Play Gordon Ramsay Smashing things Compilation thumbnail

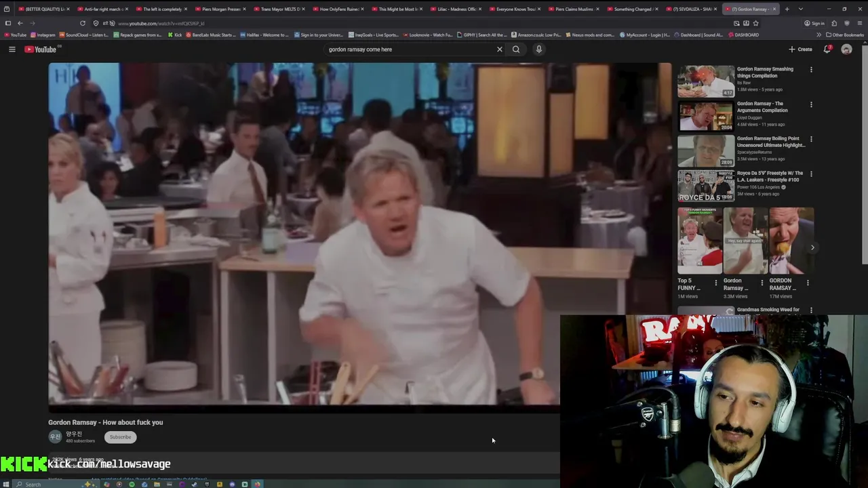(x=706, y=81)
